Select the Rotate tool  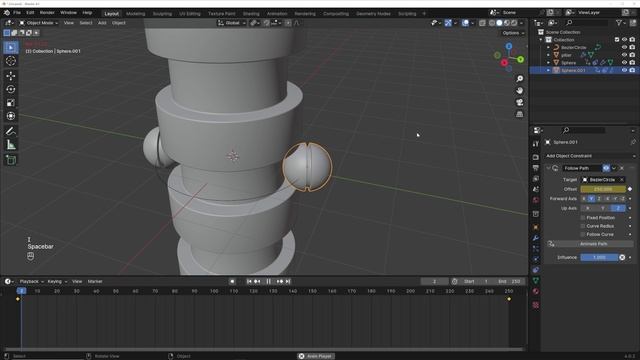pyautogui.click(x=11, y=89)
